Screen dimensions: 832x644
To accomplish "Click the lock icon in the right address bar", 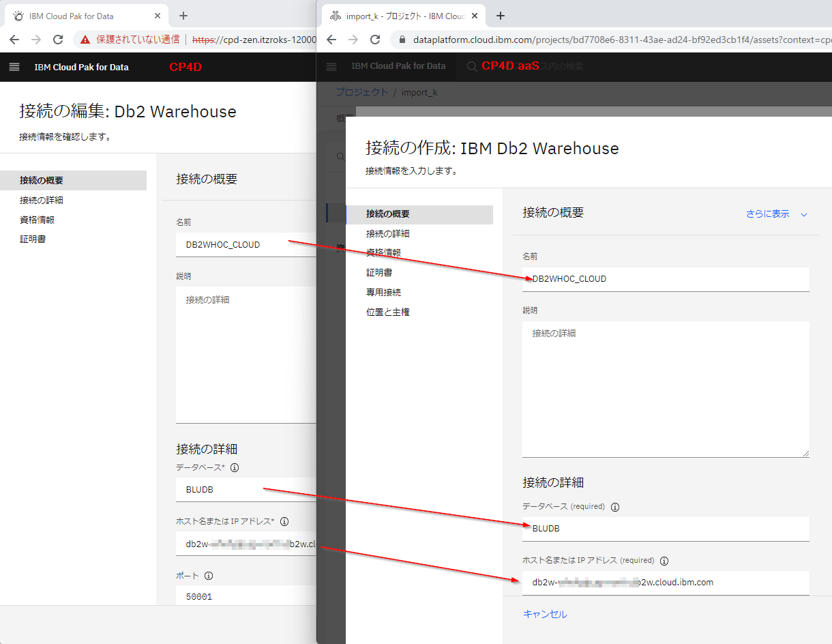I will coord(401,40).
